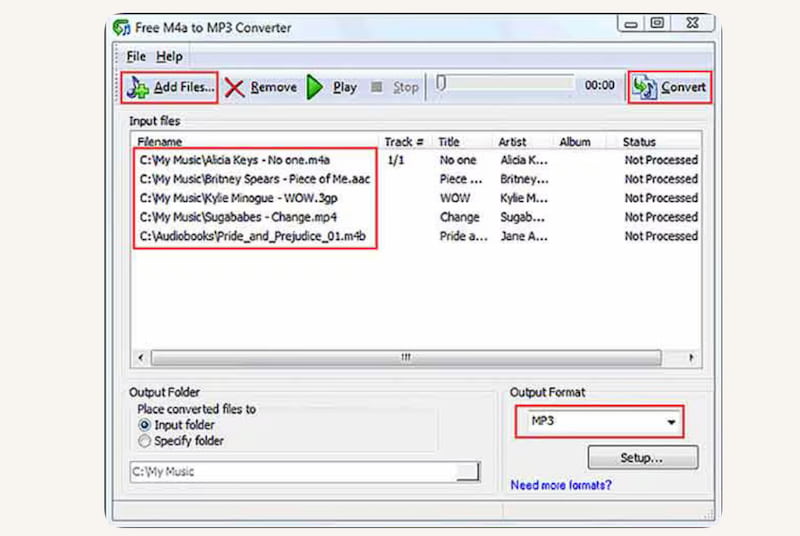
Task: Click the output folder path field C:\My Music
Action: (x=293, y=472)
